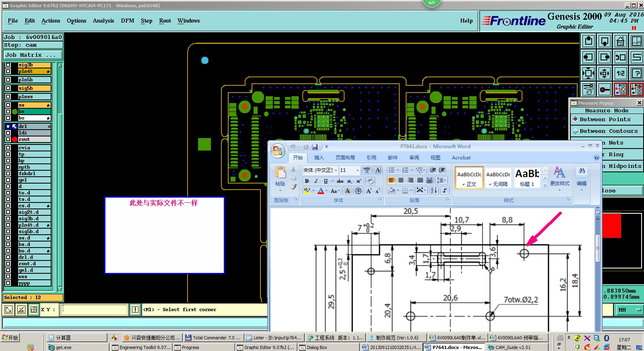Click the Bold icon in Word ribbon
This screenshot has width=644, height=351.
[x=307, y=181]
